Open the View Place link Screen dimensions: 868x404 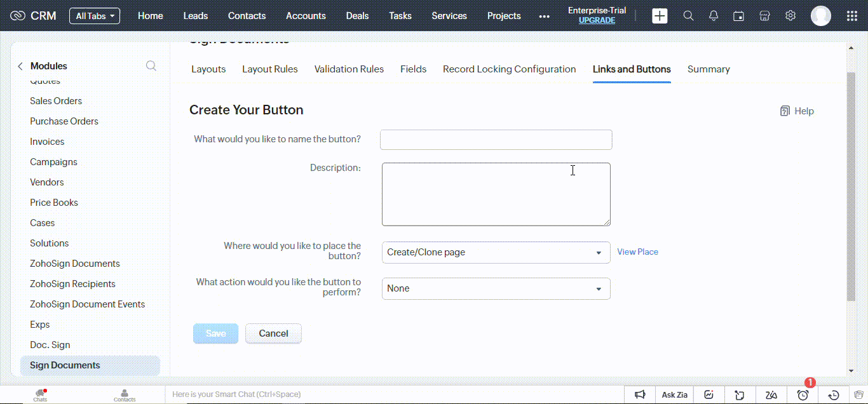pyautogui.click(x=637, y=252)
